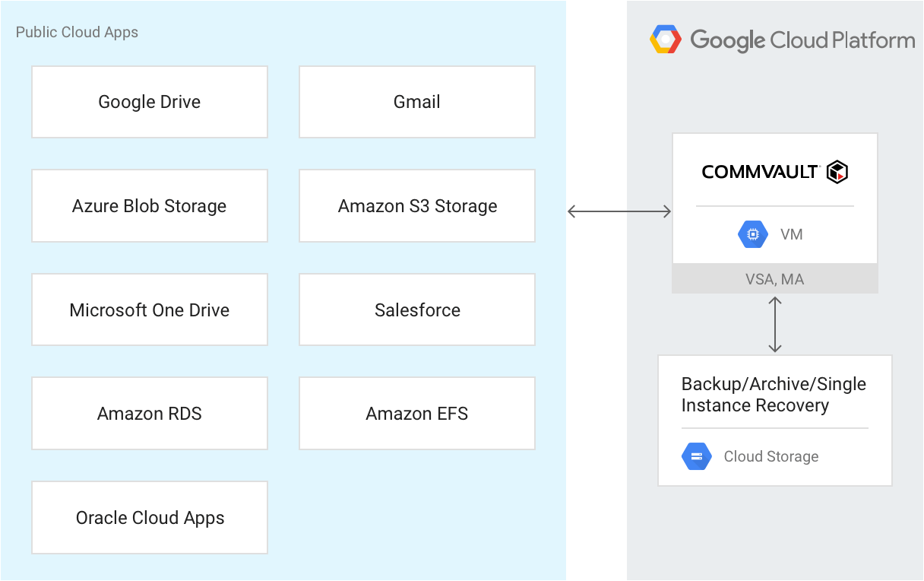Screen dimensions: 924x581
Task: Select the Microsoft One Drive box
Action: 150,310
